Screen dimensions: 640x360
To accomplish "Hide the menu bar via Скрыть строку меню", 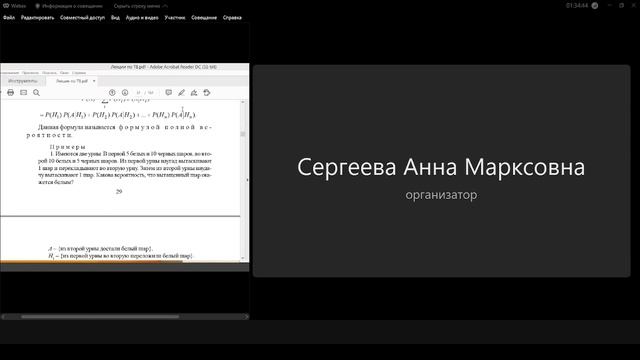I will click(140, 6).
